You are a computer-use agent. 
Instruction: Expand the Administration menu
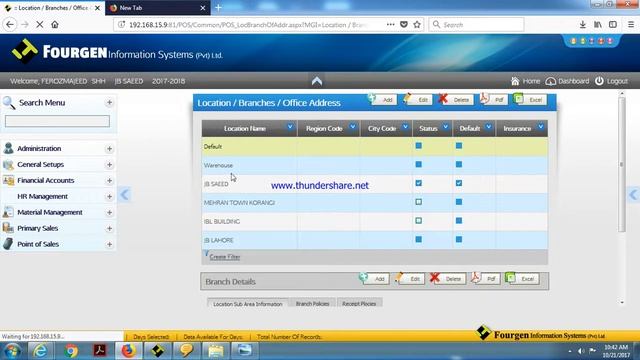pyautogui.click(x=109, y=149)
